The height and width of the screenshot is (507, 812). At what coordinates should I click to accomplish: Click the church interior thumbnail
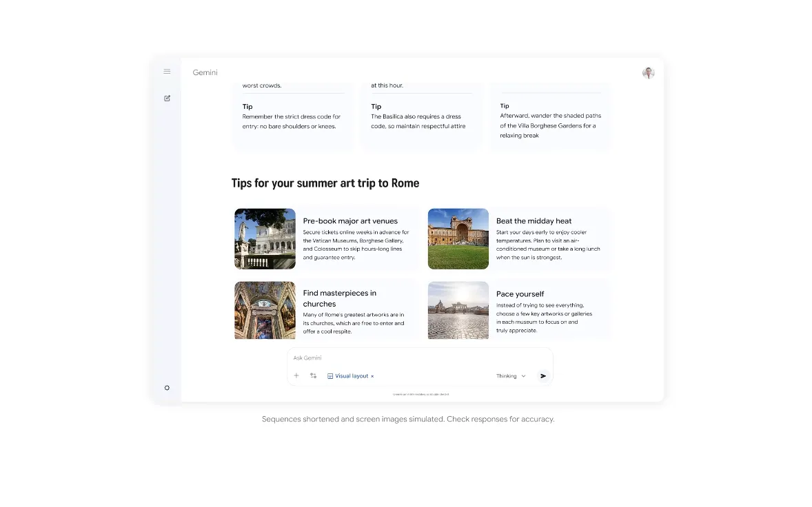click(265, 310)
